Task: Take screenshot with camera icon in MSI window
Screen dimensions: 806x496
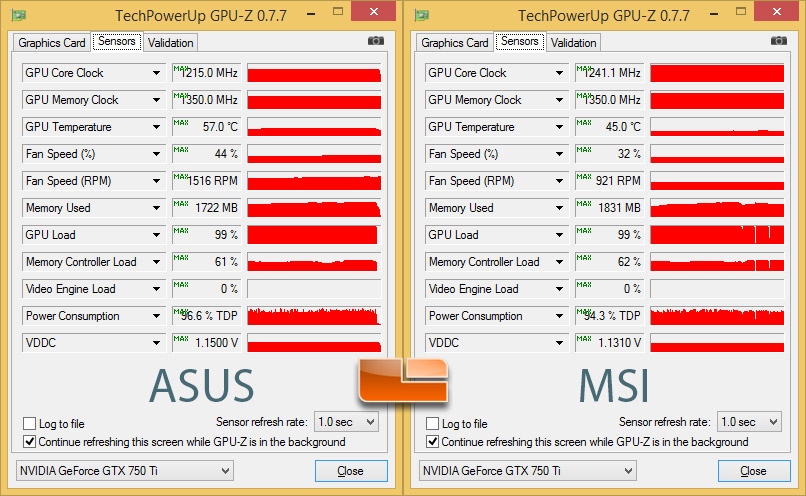Action: pos(779,41)
